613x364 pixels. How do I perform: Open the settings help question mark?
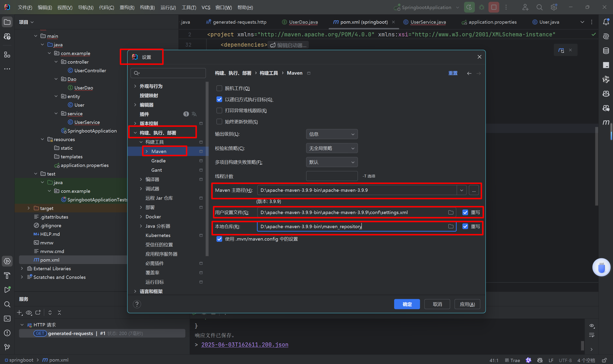tap(137, 304)
